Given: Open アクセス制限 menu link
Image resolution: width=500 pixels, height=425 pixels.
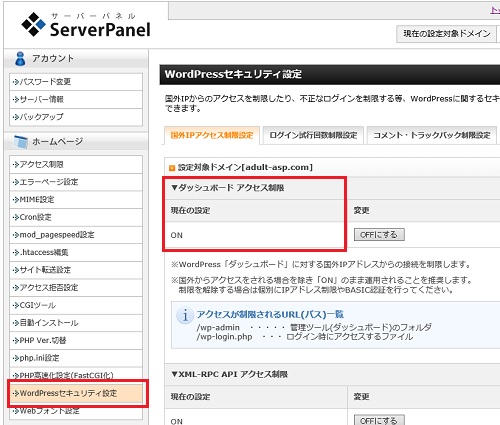Looking at the screenshot, I should tap(76, 164).
